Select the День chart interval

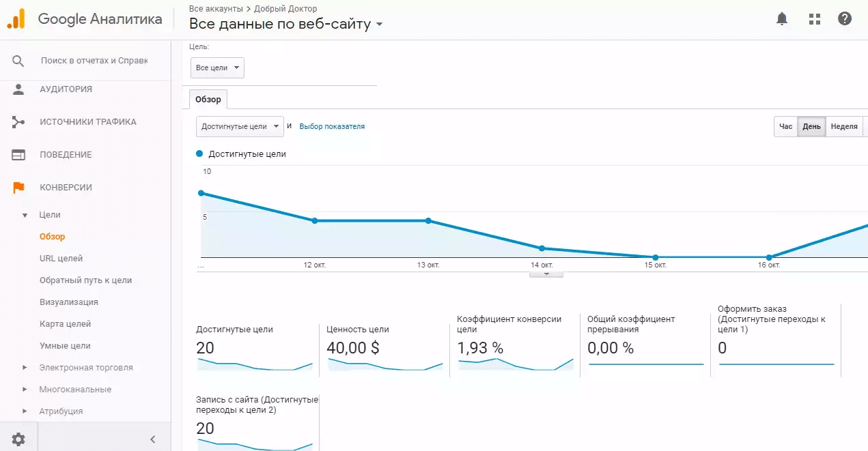(811, 127)
